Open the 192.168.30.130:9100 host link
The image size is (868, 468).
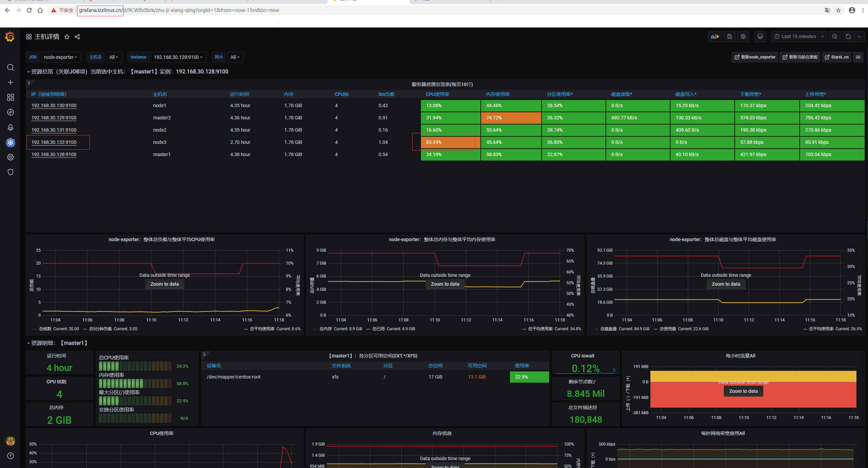54,105
